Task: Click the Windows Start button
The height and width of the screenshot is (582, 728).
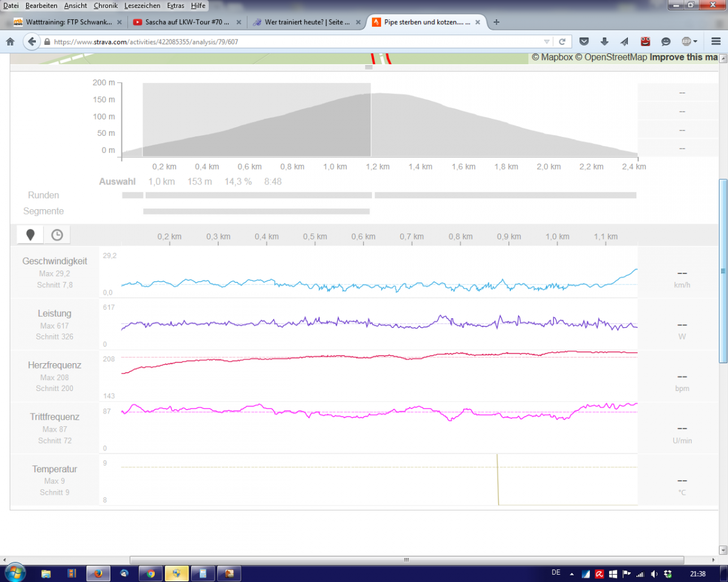Action: [14, 572]
